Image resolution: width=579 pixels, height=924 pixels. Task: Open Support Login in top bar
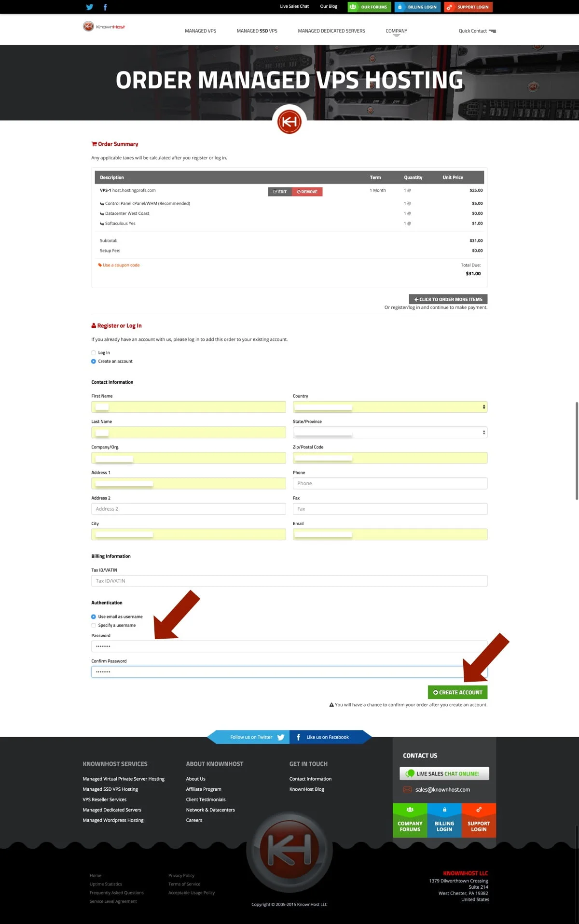[469, 7]
